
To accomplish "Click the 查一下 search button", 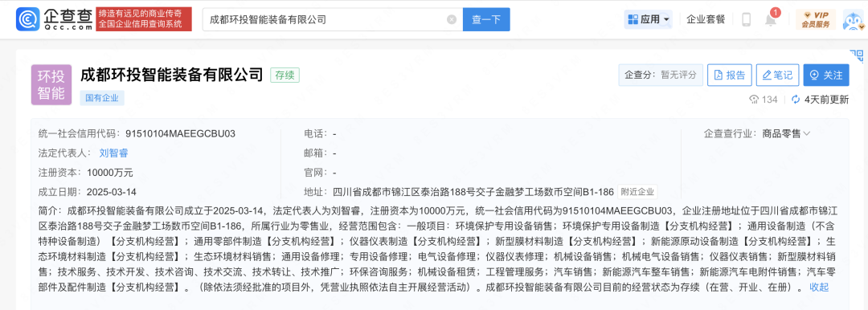I will [486, 19].
